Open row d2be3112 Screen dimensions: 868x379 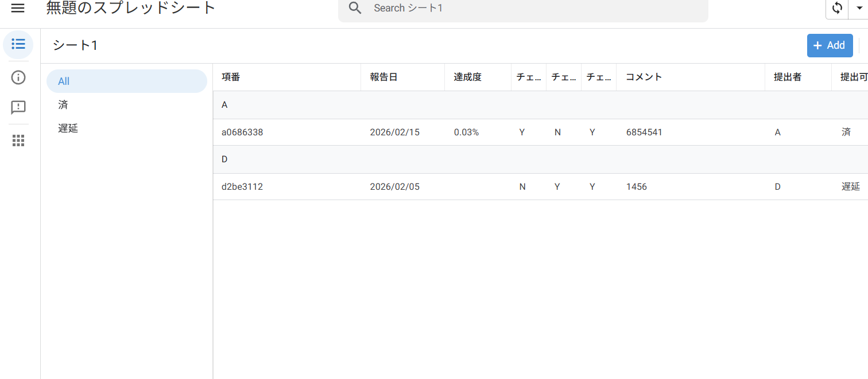pos(242,187)
